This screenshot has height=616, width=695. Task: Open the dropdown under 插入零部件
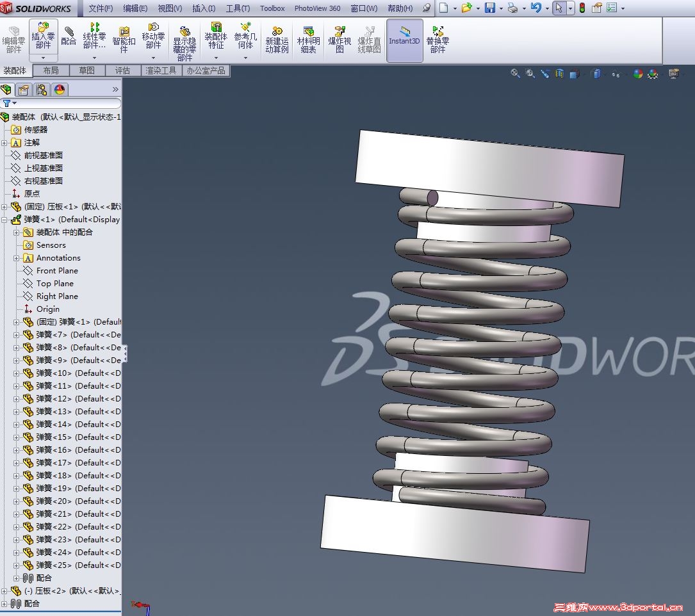44,58
